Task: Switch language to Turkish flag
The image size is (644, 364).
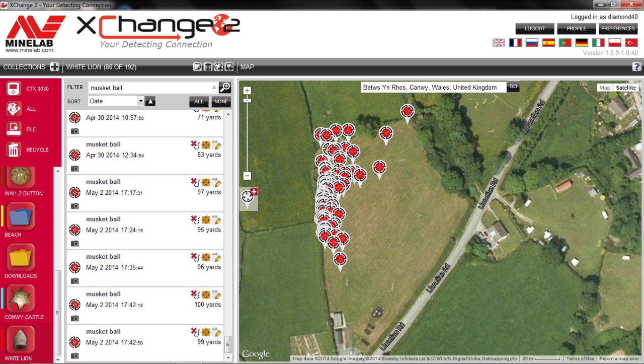Action: click(631, 43)
